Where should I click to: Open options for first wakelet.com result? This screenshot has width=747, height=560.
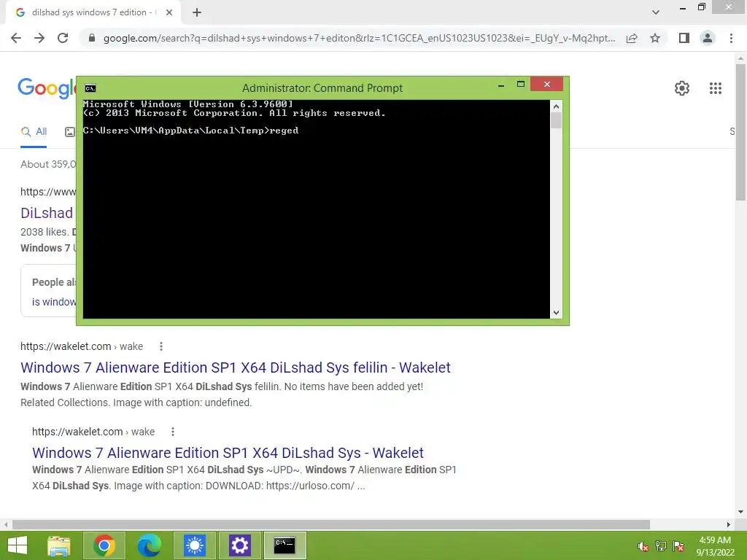coord(161,346)
